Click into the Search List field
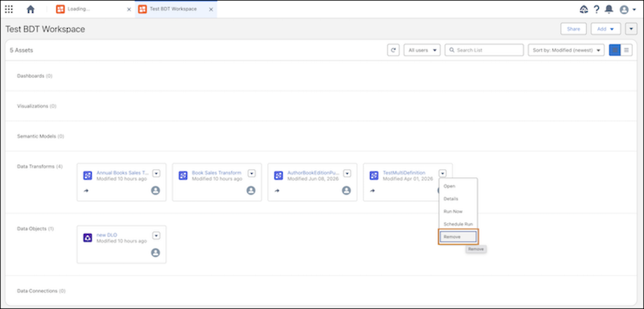The height and width of the screenshot is (309, 644). (485, 50)
